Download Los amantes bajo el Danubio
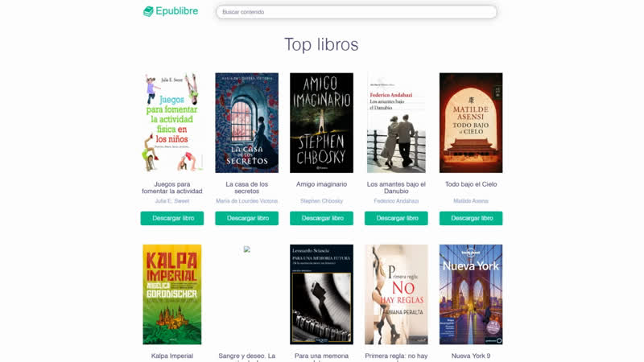Viewport: 644px width, 362px height. [396, 218]
